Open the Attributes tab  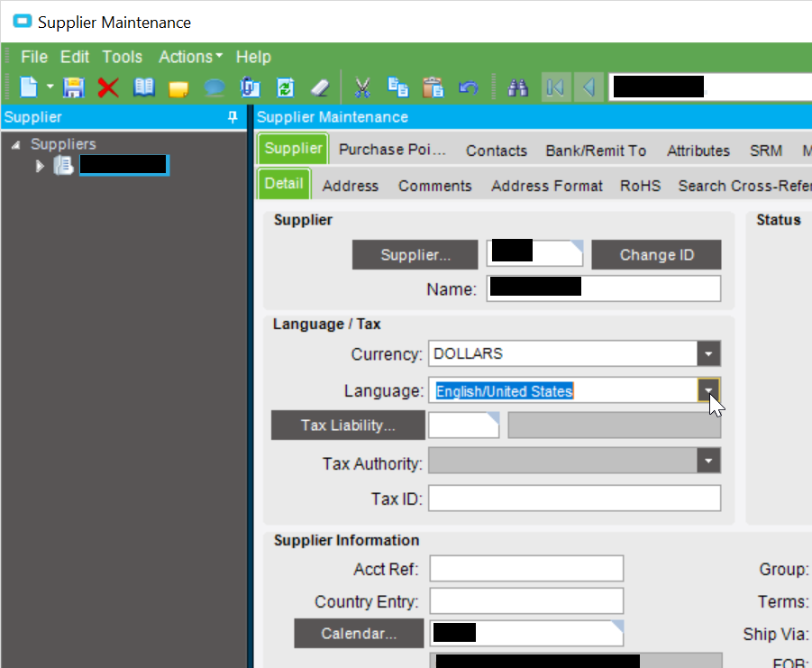[698, 151]
